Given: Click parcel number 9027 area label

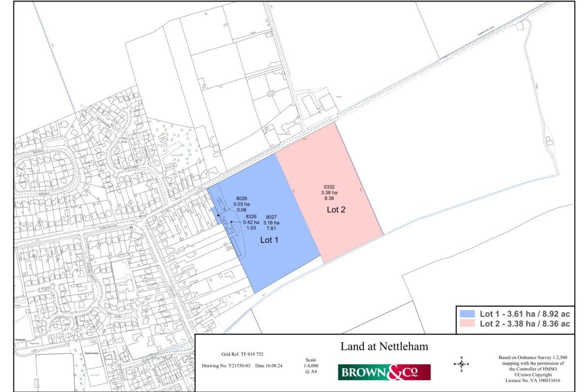Looking at the screenshot, I should pyautogui.click(x=271, y=223).
